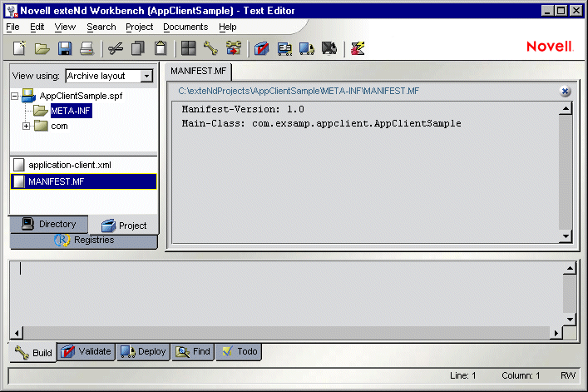Click the output pane scroll left arrow

coord(17,333)
